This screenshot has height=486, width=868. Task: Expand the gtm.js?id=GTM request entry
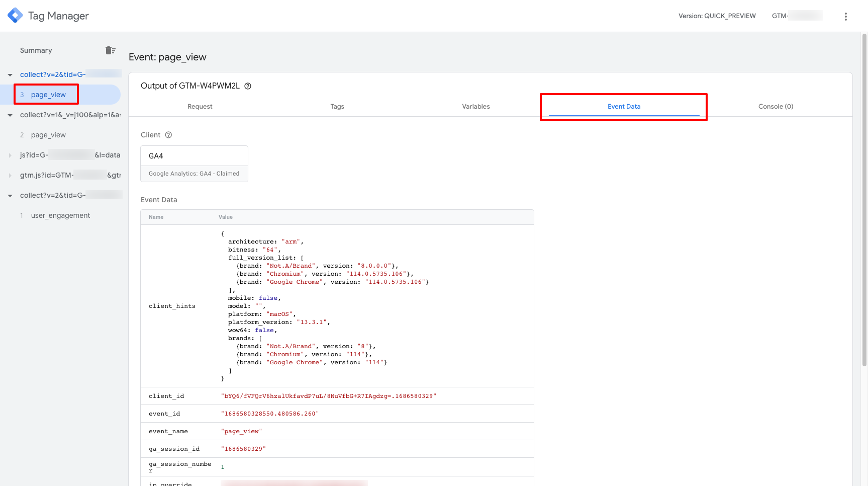tap(10, 175)
